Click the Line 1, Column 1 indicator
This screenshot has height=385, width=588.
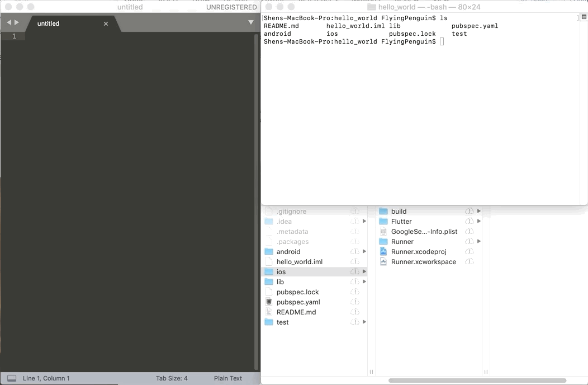(x=46, y=378)
